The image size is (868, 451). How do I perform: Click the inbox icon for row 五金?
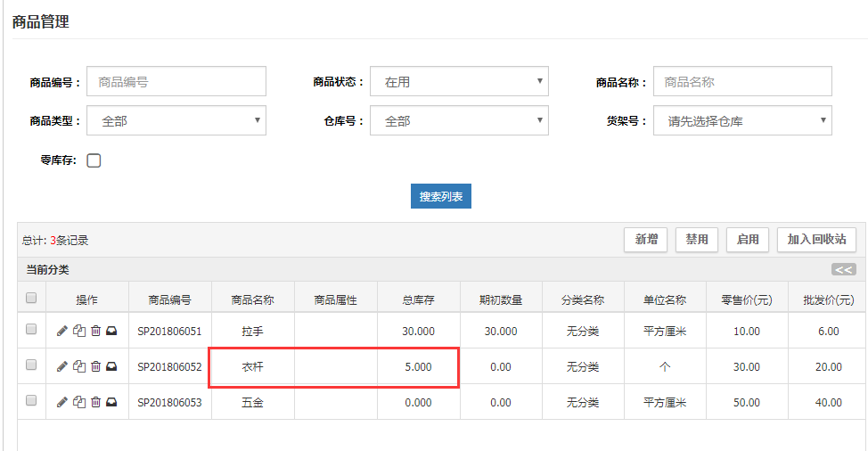tap(111, 402)
